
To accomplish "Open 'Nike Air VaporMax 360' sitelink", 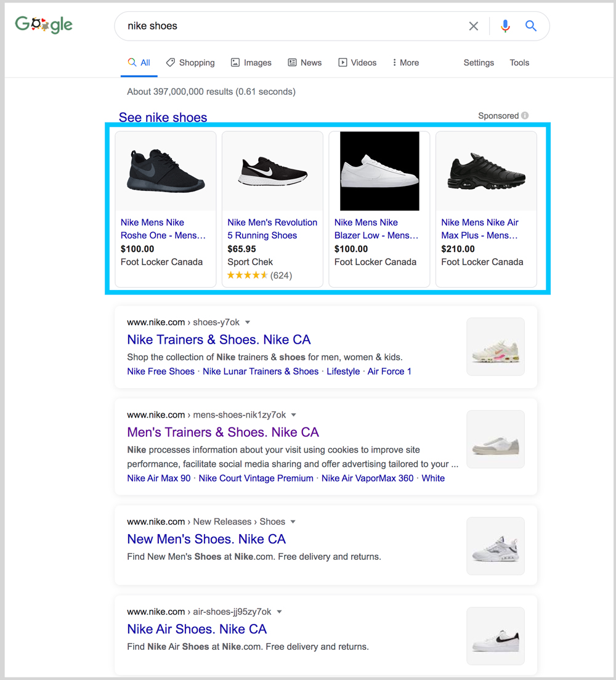I will (367, 478).
